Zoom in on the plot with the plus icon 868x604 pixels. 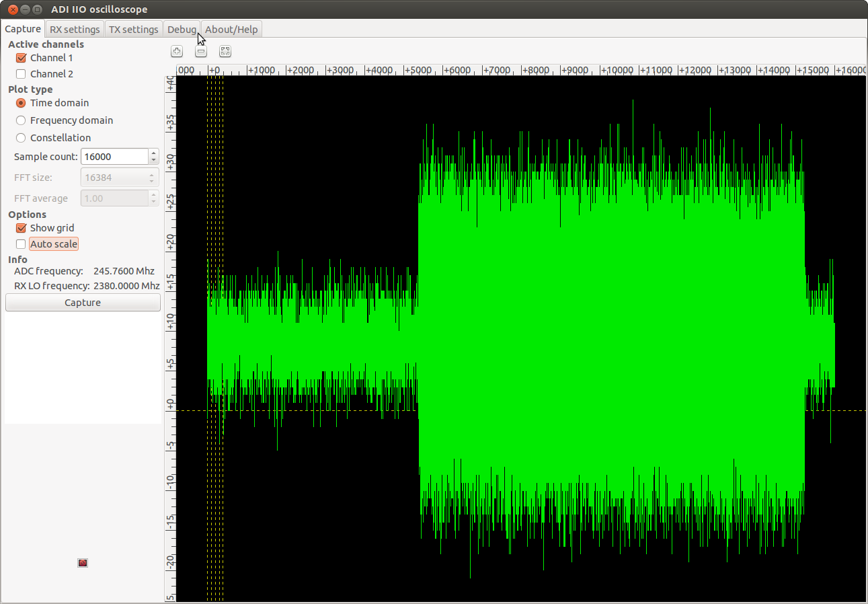[177, 51]
